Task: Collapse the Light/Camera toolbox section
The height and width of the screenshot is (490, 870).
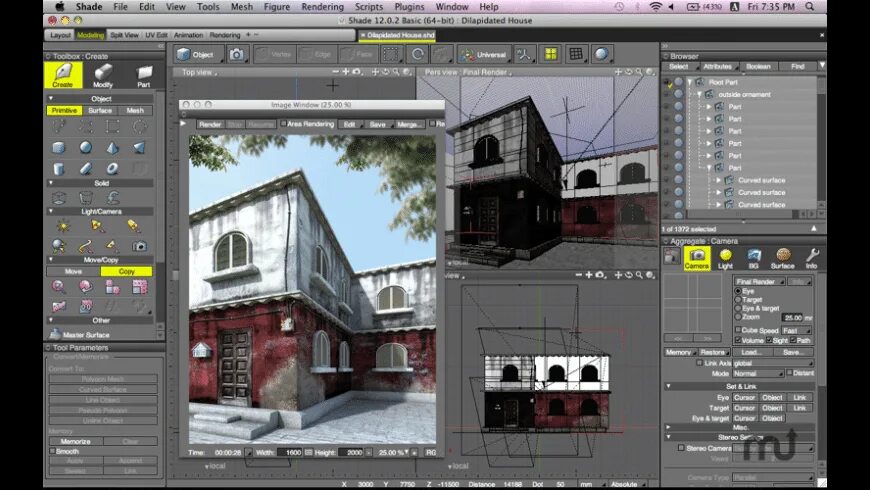Action: tap(51, 211)
